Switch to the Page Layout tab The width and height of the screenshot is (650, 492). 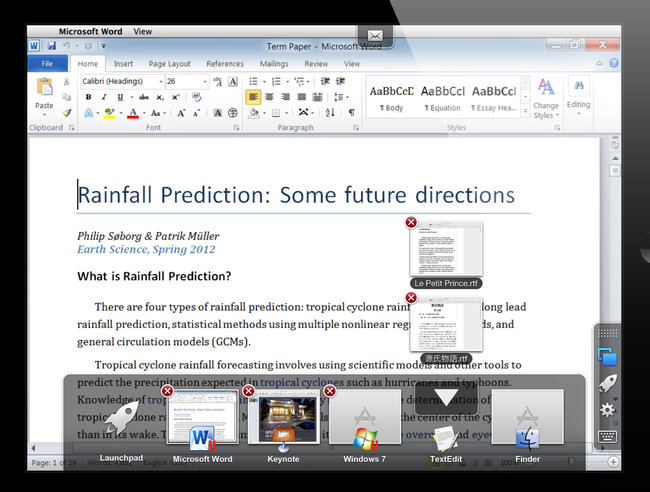[170, 64]
